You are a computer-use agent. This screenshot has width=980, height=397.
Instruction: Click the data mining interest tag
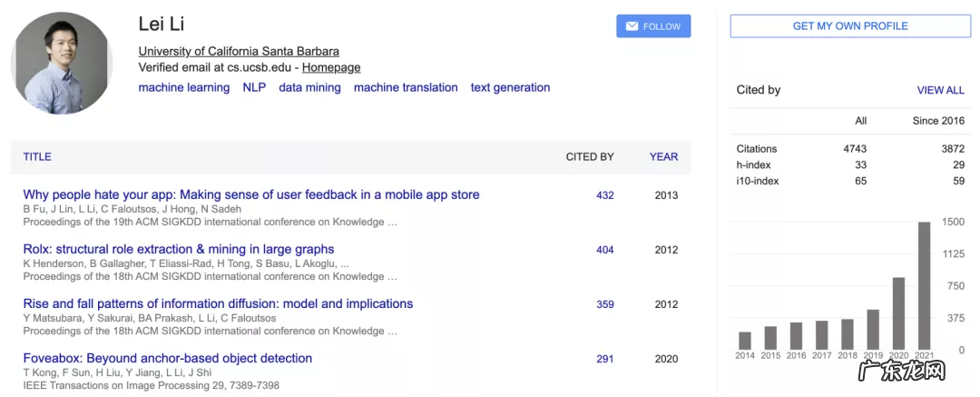(309, 87)
